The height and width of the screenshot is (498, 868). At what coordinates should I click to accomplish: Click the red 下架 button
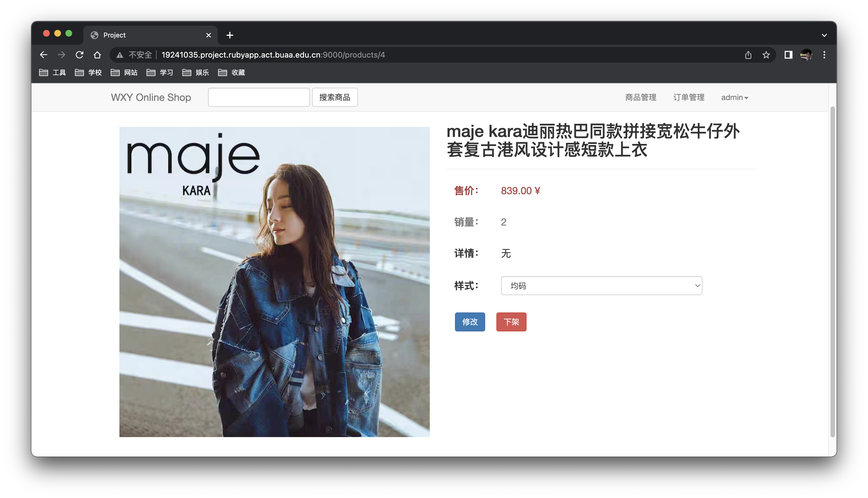(x=511, y=322)
